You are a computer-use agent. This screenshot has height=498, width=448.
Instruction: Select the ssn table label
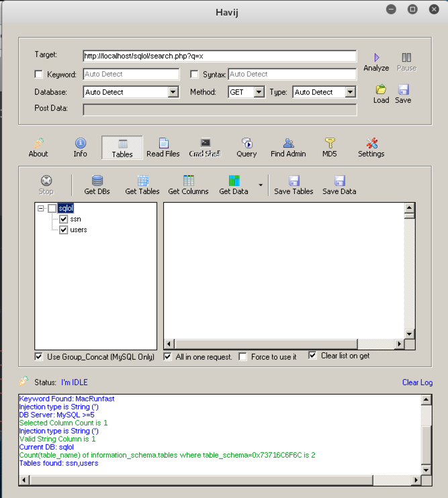pyautogui.click(x=76, y=219)
